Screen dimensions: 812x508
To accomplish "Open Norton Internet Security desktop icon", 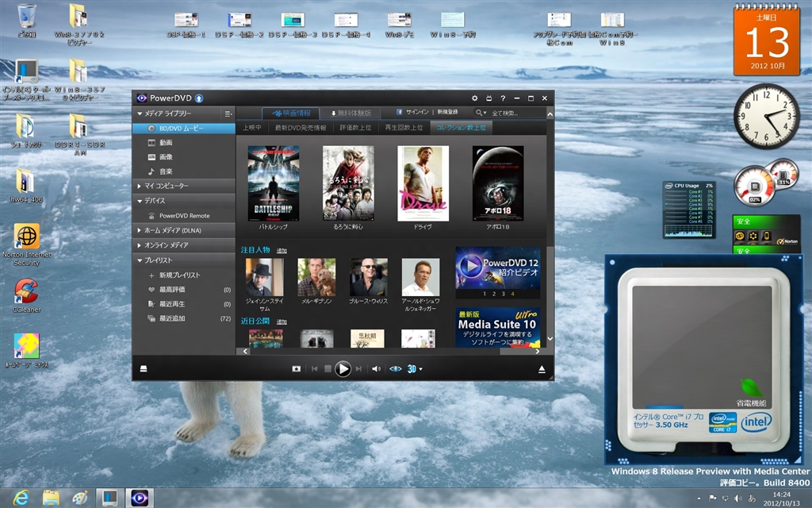I will [26, 244].
